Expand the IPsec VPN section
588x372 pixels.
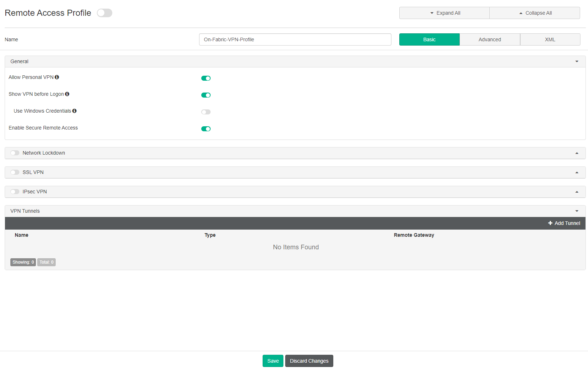point(577,192)
